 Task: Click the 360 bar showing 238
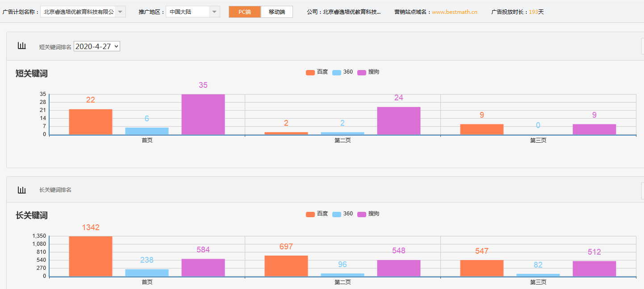pyautogui.click(x=147, y=272)
